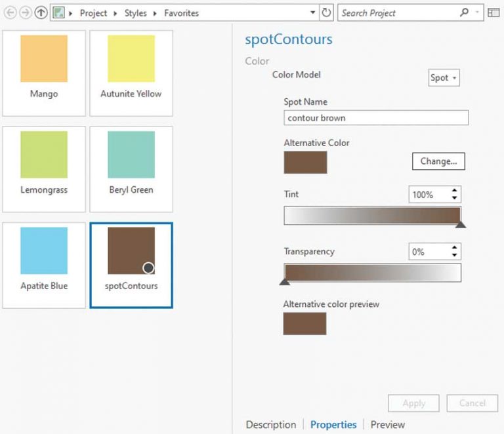Increase Transparency with the up spinner
The height and width of the screenshot is (434, 504).
[454, 248]
